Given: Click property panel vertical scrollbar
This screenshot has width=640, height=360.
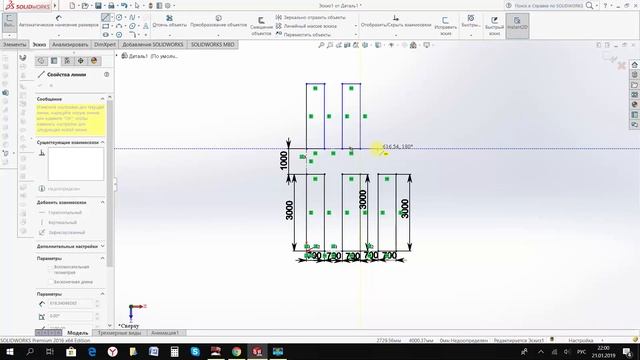Looking at the screenshot, I should point(109,184).
